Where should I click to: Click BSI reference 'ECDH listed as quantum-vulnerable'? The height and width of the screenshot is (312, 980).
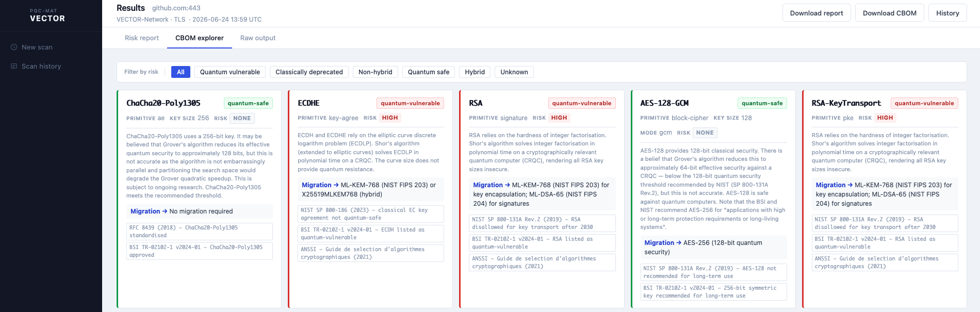pos(371,234)
